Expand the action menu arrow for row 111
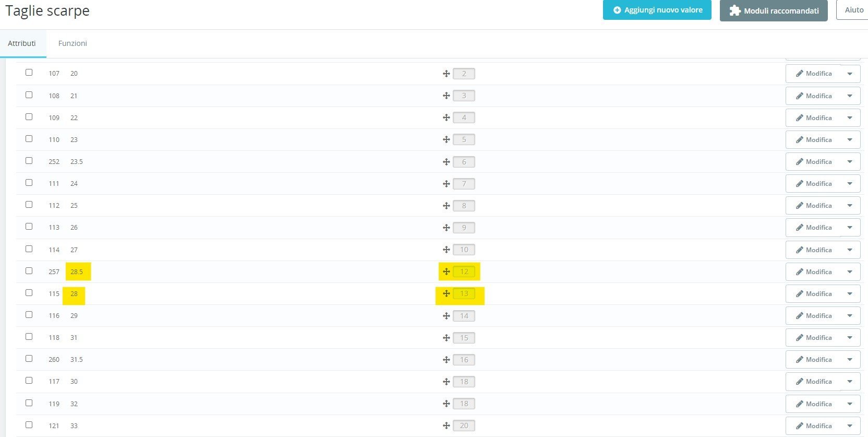 tap(850, 184)
